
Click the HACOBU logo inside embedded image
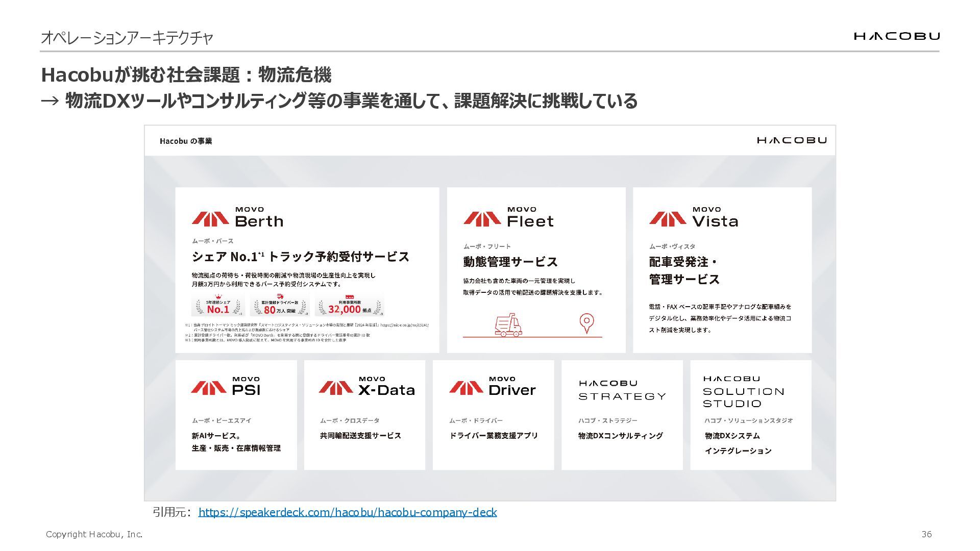[792, 140]
